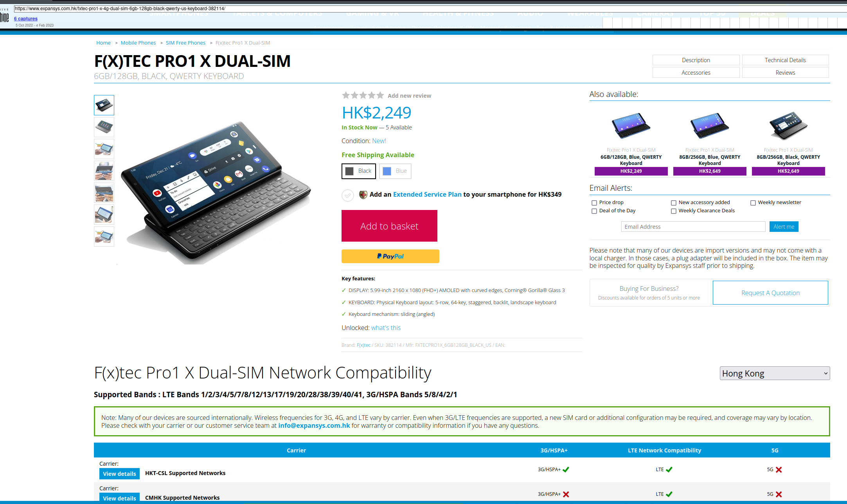Click the Extended Service Plan round checkmark icon
Screen dimensions: 847x504
[x=348, y=195]
